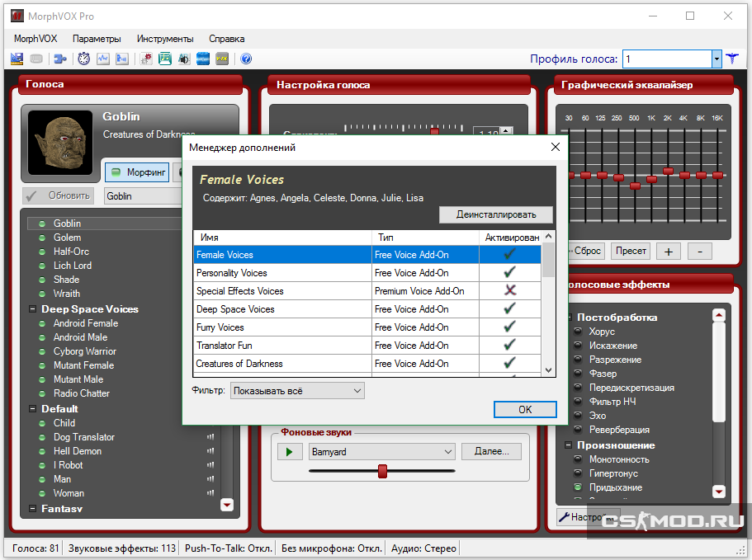
Task: Click the effects list scroll-up arrow
Action: pyautogui.click(x=718, y=315)
